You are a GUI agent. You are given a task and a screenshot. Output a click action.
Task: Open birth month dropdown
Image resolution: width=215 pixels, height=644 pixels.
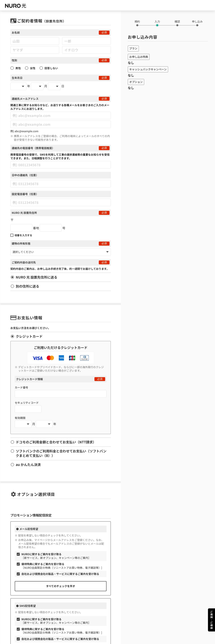[x=37, y=86]
